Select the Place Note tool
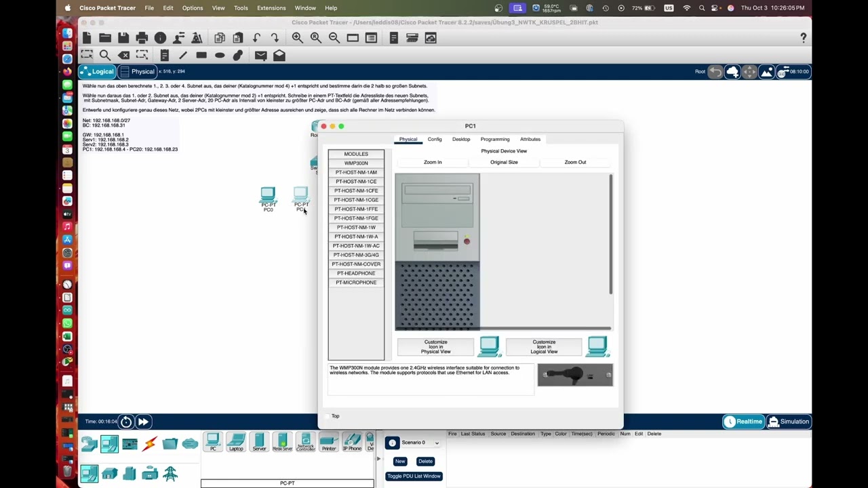The width and height of the screenshot is (868, 488). click(x=165, y=55)
